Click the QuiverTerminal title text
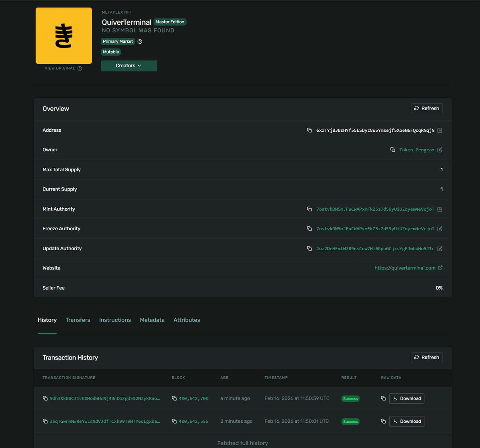The image size is (480, 448). coord(127,22)
